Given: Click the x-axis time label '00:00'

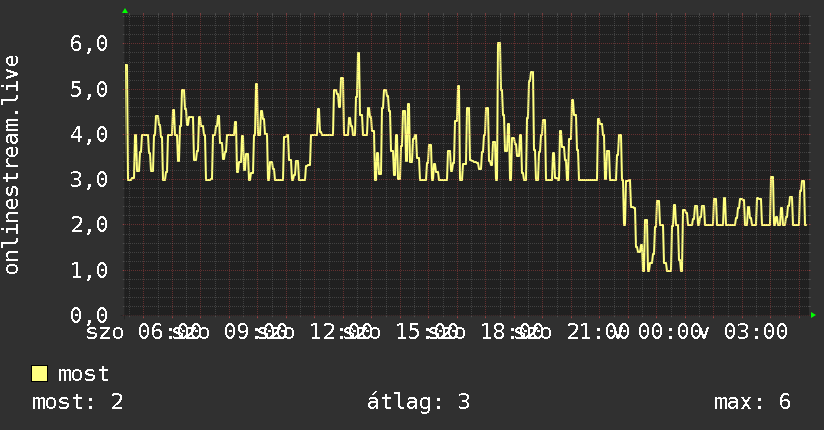Looking at the screenshot, I should 670,332.
